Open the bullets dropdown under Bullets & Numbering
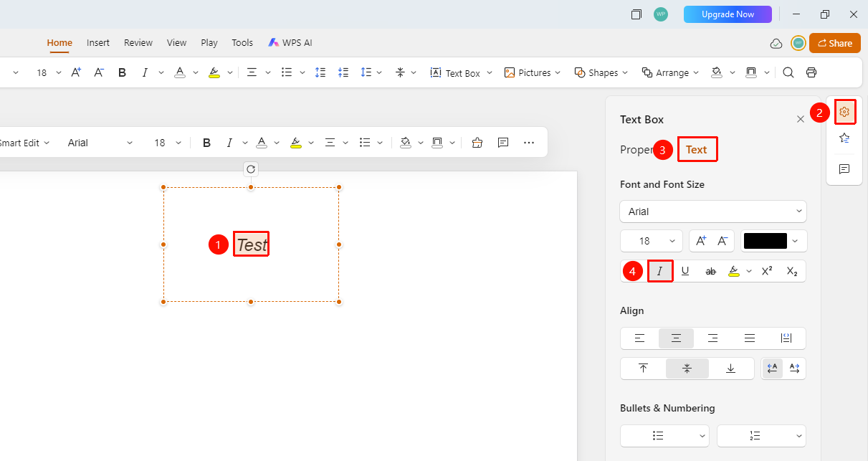Screen dimensions: 868x461 pos(664,436)
